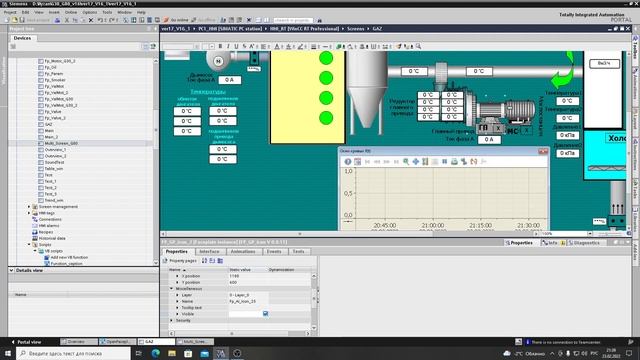
Task: Collapse the VB scripts tree node
Action: coord(35,251)
